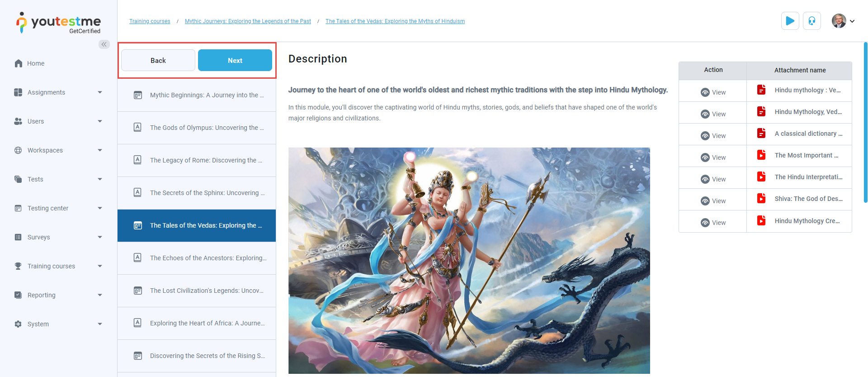Click the System gear icon
The width and height of the screenshot is (868, 377).
click(18, 324)
